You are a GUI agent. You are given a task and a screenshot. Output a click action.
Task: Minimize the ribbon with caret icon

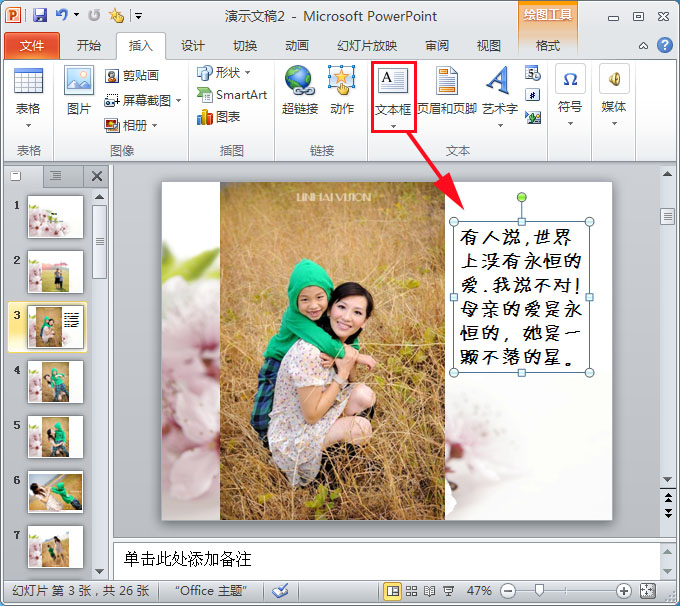(x=644, y=46)
